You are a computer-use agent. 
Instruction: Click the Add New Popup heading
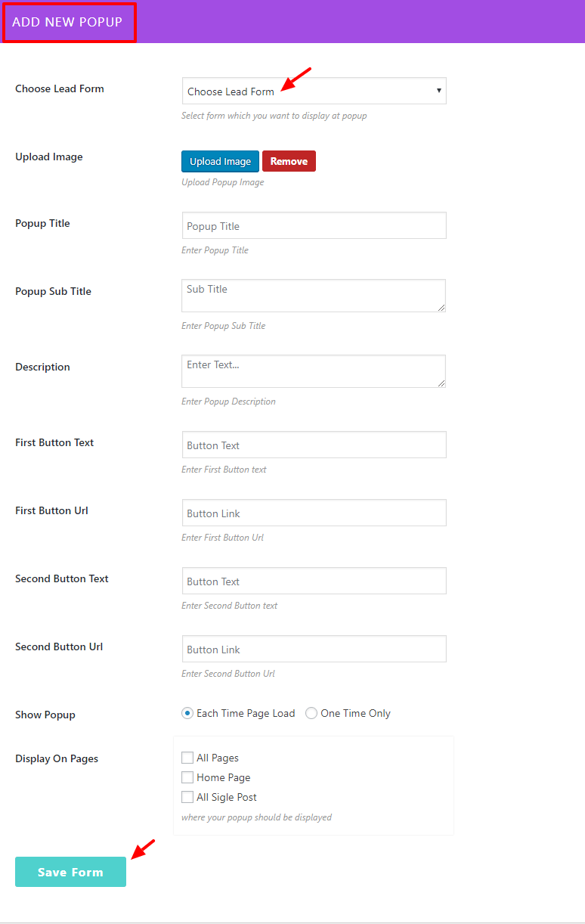tap(67, 22)
